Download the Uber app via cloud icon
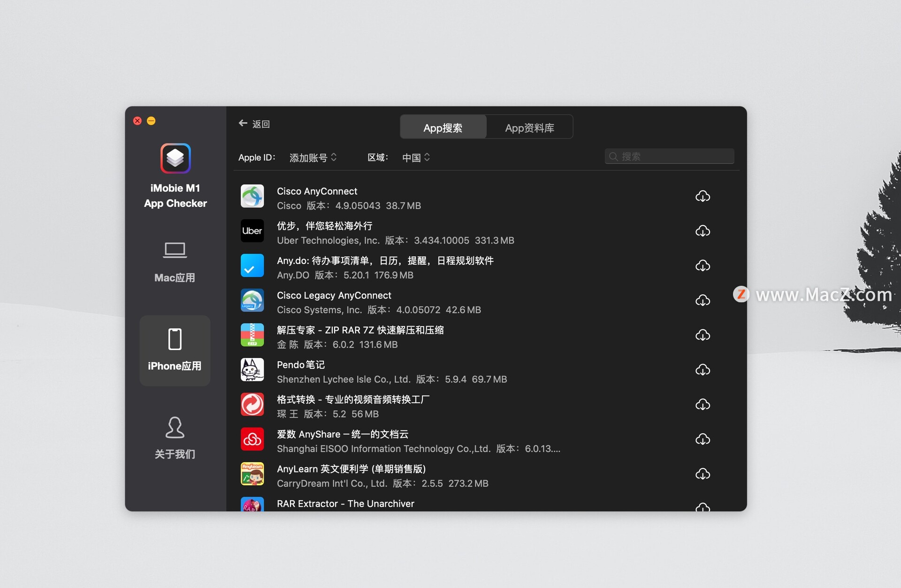Screen dimensions: 901x588 [702, 231]
